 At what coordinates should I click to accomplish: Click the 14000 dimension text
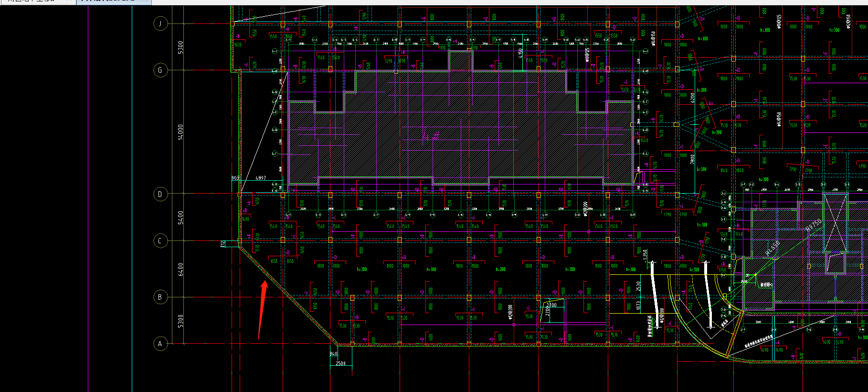pyautogui.click(x=180, y=132)
